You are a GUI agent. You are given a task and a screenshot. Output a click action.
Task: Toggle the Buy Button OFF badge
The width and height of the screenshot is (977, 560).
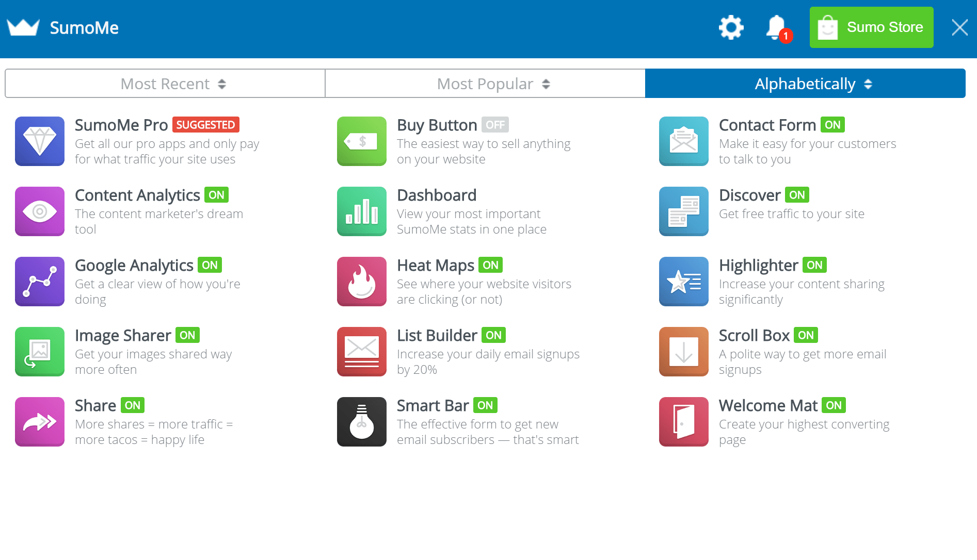point(495,125)
